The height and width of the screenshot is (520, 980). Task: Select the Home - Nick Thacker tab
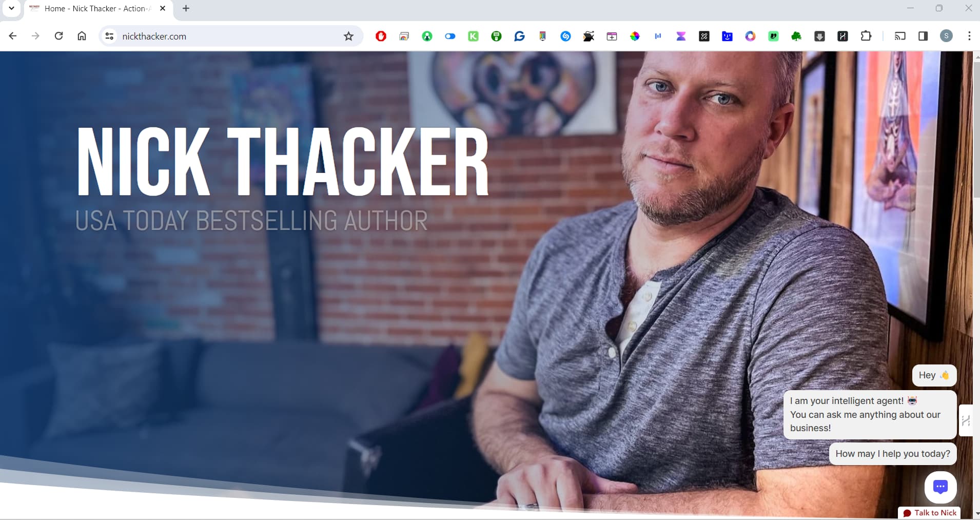tap(97, 9)
